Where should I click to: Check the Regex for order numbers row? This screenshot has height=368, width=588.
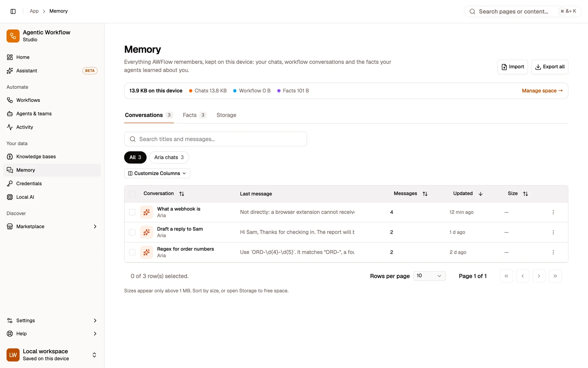point(132,252)
